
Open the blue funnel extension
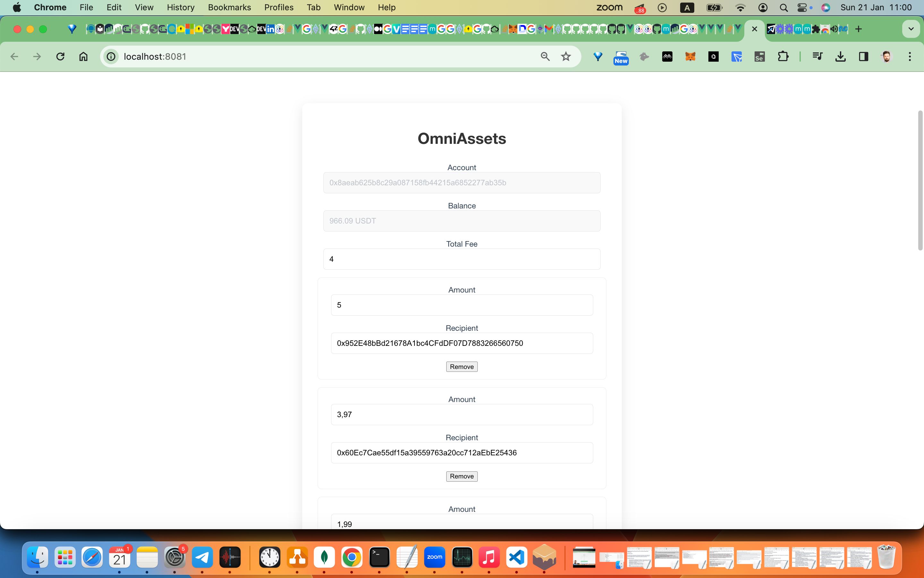[x=598, y=57]
